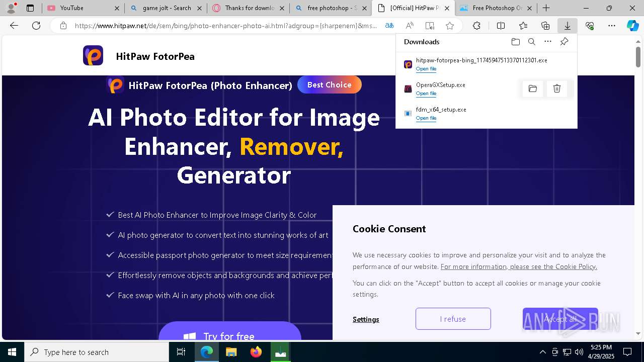View site information lock icon
Viewport: 644px width, 362px height.
coord(63,26)
